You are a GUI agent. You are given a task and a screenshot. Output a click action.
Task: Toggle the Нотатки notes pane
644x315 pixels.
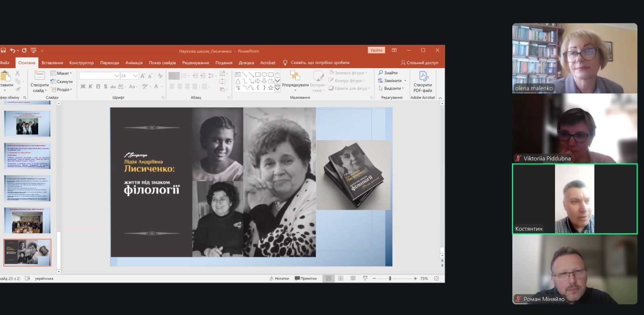279,278
